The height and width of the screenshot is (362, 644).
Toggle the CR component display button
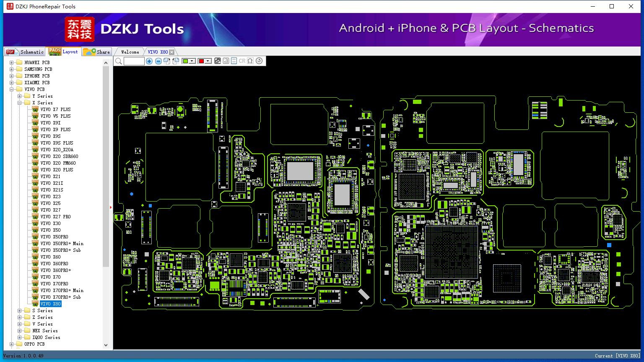click(242, 61)
